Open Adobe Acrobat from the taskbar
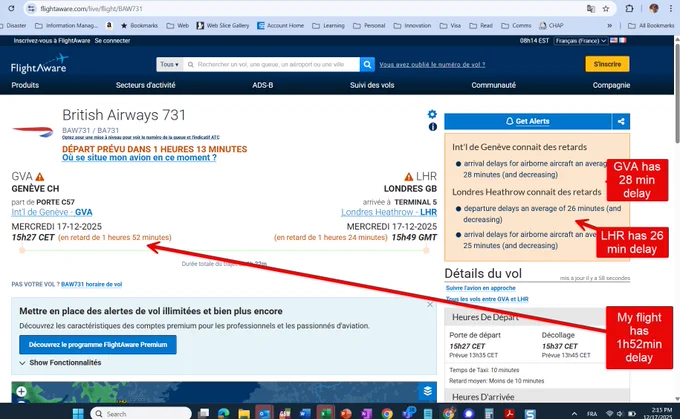680x419 pixels. click(509, 414)
